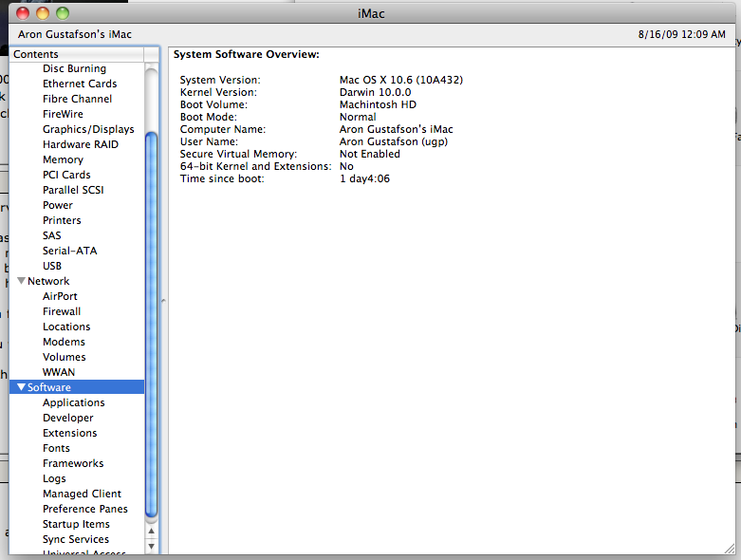Collapse the Network section triangle
Viewport: 741px width, 560px height.
click(21, 281)
